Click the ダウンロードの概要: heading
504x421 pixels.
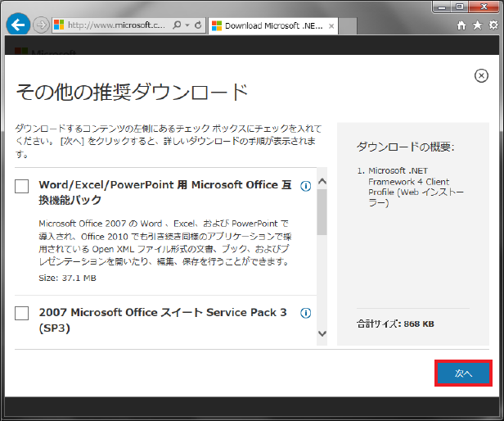[405, 147]
